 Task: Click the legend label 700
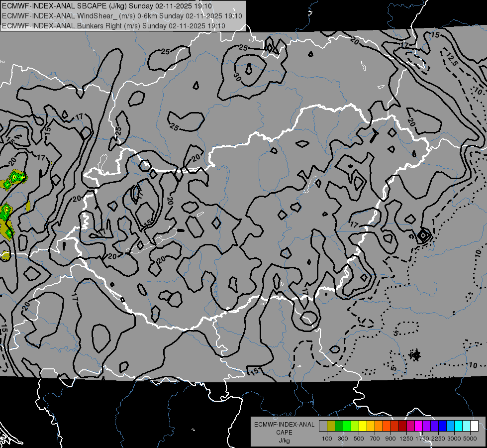pos(375,439)
